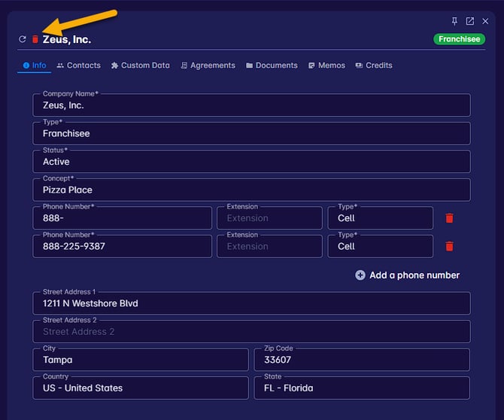Viewport: 504px width, 420px height.
Task: Click the green Franchisee badge
Action: [x=459, y=39]
